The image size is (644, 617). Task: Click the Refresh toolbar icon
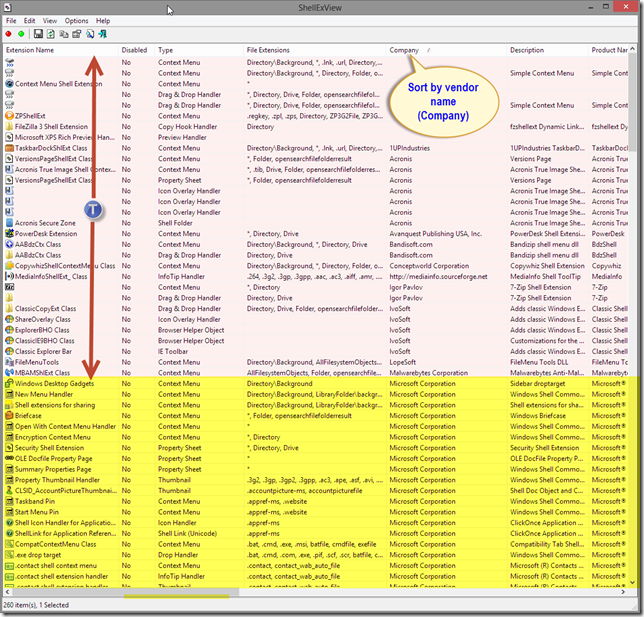pos(50,34)
